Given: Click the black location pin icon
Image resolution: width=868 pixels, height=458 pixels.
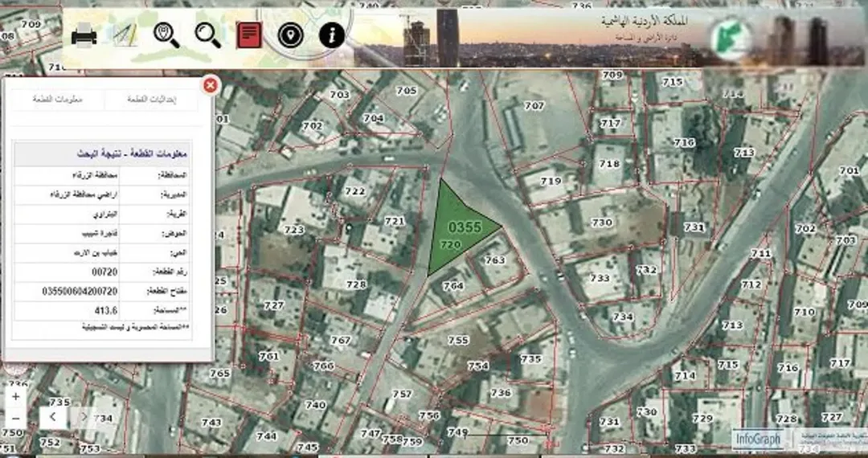Looking at the screenshot, I should coord(291,36).
